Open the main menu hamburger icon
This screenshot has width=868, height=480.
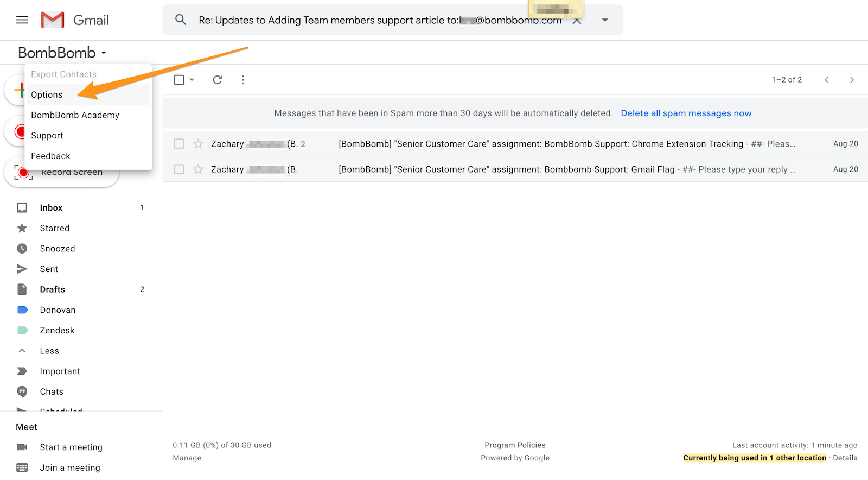pos(22,20)
